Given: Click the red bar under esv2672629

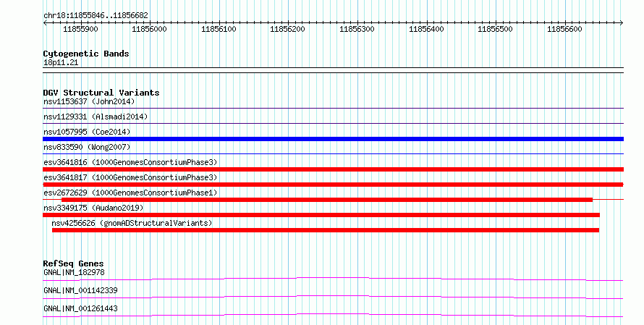Looking at the screenshot, I should click(x=327, y=200).
